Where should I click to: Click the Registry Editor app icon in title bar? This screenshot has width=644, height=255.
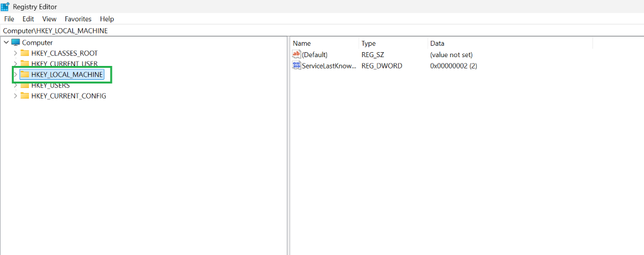[5, 6]
